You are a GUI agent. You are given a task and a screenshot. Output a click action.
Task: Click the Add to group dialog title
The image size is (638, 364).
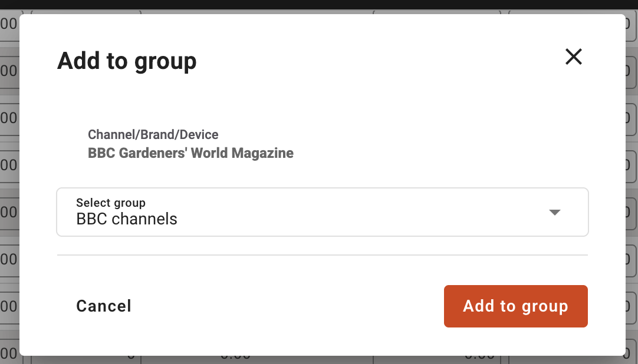tap(127, 61)
